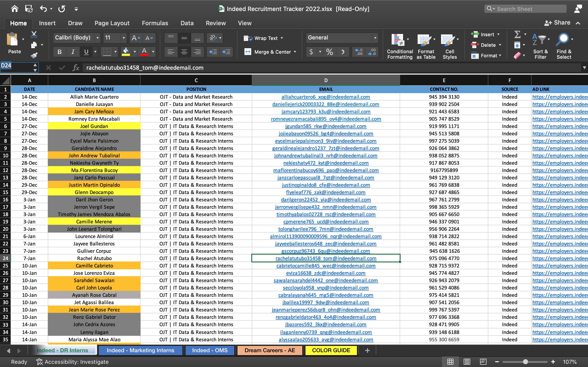Click the AutoSum sigma icon
588x367 pixels.
pyautogui.click(x=517, y=34)
